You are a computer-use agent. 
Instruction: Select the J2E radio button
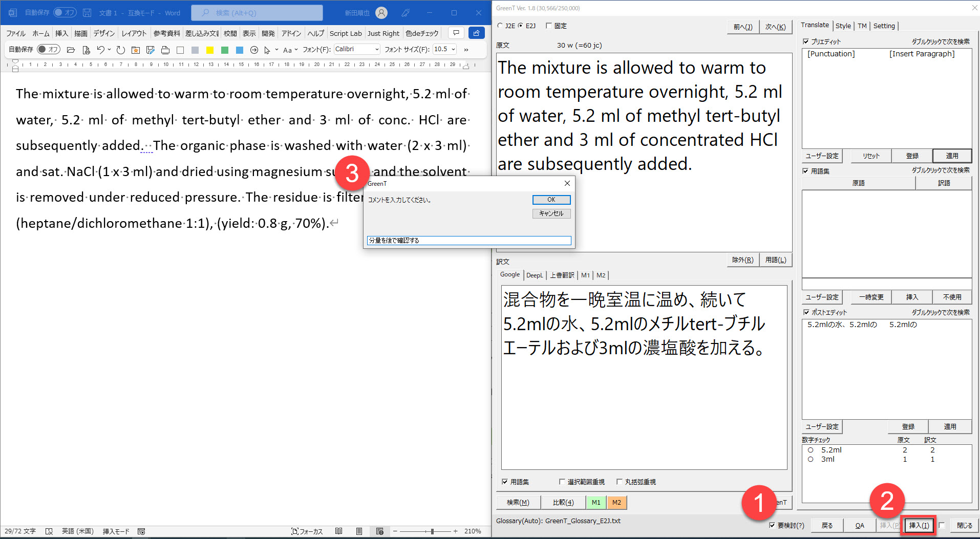click(x=500, y=26)
